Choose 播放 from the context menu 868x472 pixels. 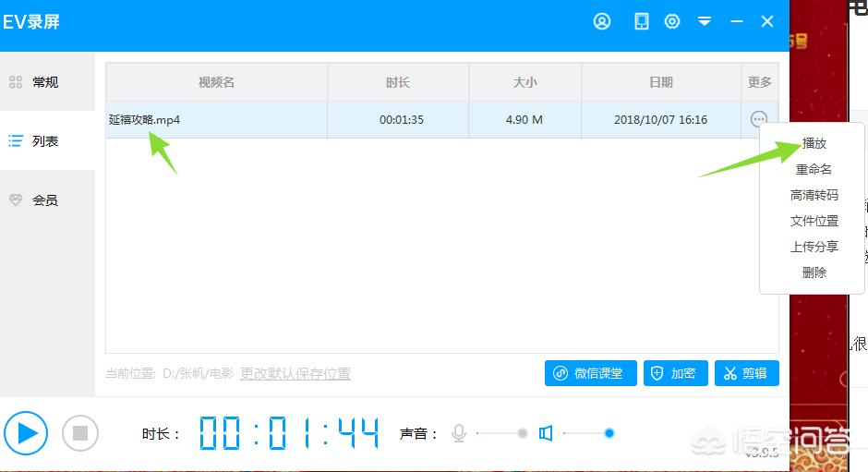coord(814,143)
